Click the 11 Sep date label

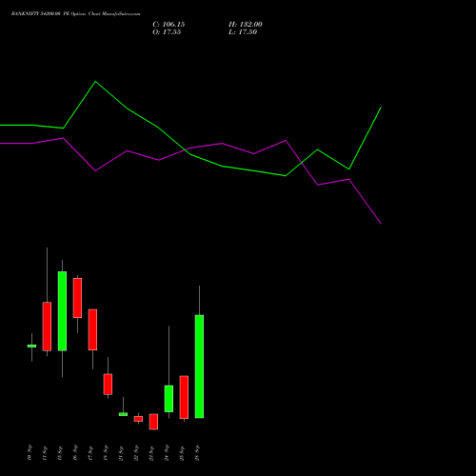(x=45, y=453)
